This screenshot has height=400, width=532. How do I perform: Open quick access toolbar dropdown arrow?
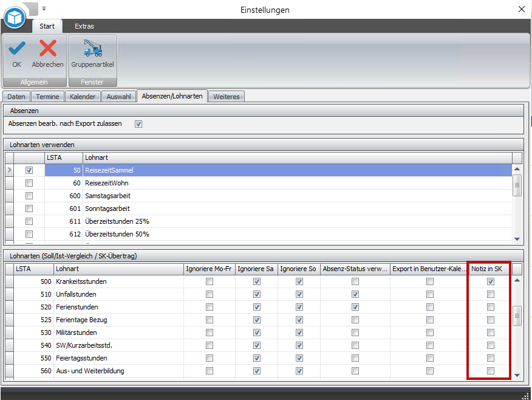(44, 9)
